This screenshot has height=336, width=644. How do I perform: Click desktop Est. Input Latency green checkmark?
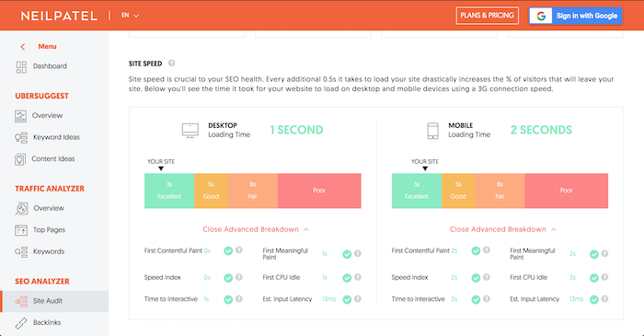click(x=347, y=299)
